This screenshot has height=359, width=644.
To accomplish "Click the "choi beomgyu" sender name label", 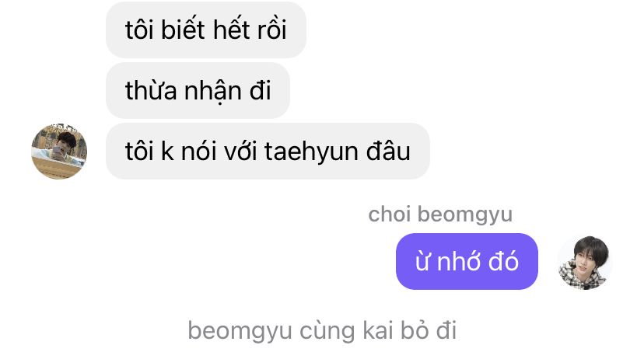I will [x=440, y=214].
